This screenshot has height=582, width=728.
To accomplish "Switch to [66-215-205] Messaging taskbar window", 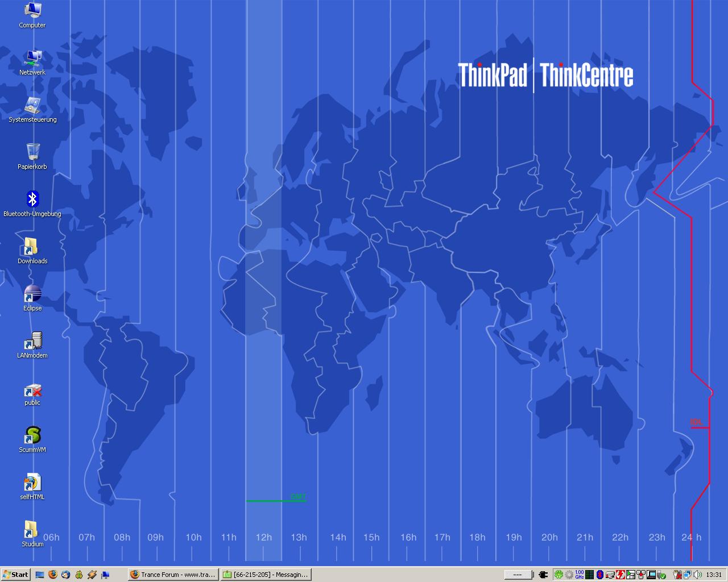I will coord(266,575).
